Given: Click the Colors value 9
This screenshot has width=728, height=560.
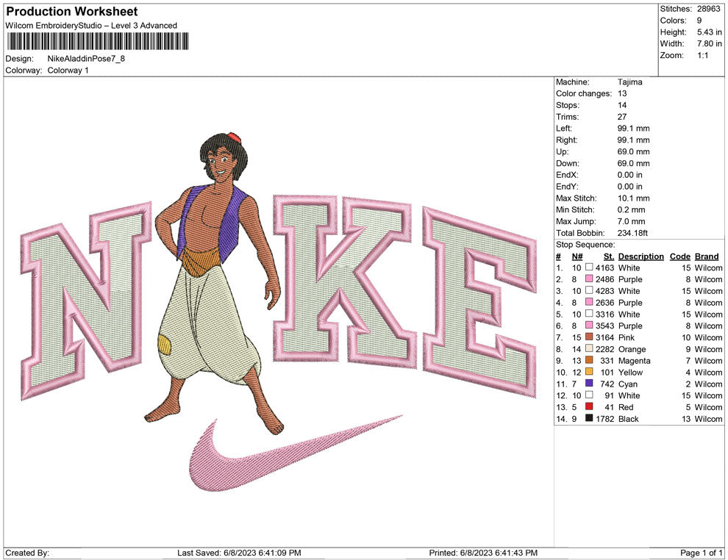Looking at the screenshot, I should (x=699, y=21).
